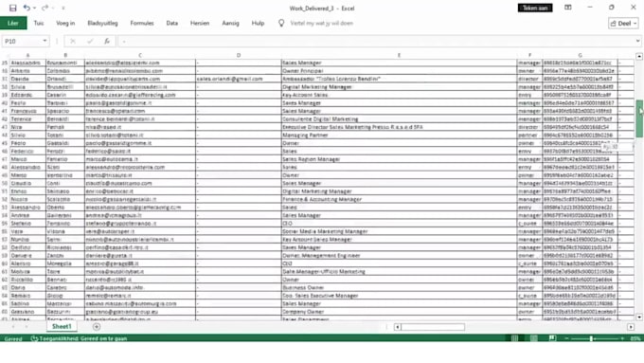Undo the last action

[27, 8]
